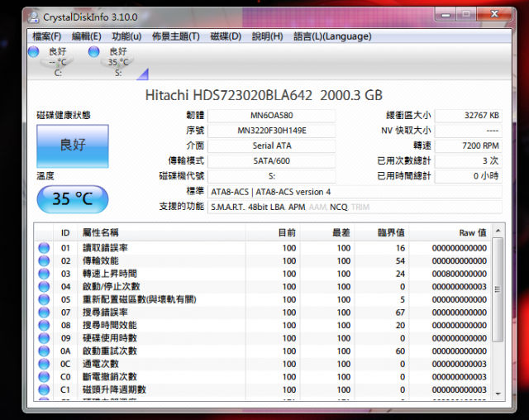Click status orb for attribute 08 row
This screenshot has height=420, width=529.
44,325
